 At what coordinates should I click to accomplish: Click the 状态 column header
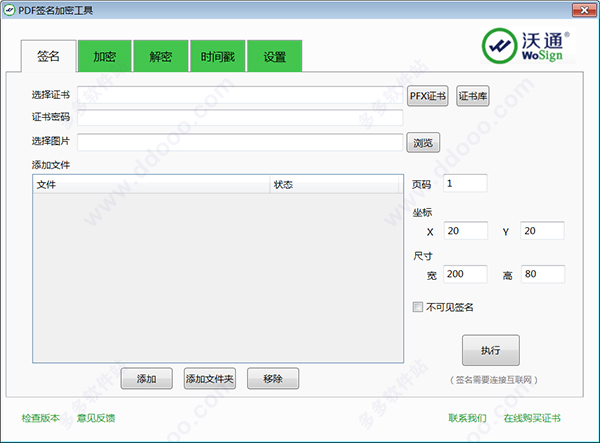coord(334,184)
